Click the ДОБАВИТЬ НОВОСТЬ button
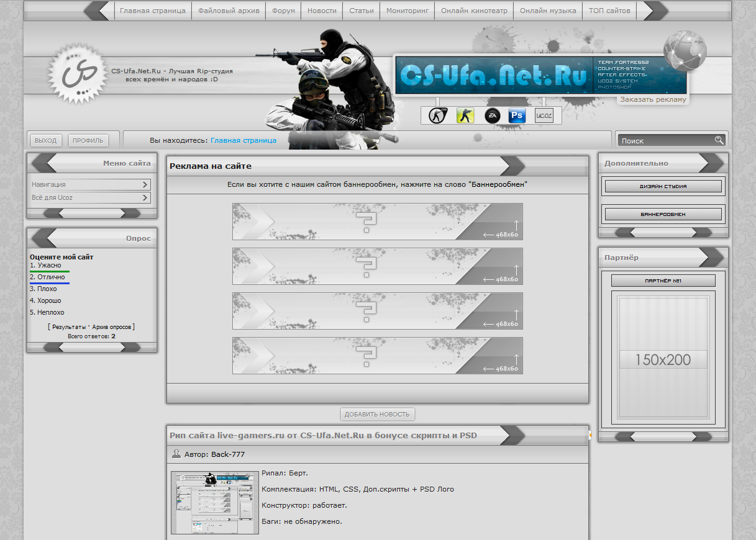 [x=377, y=414]
